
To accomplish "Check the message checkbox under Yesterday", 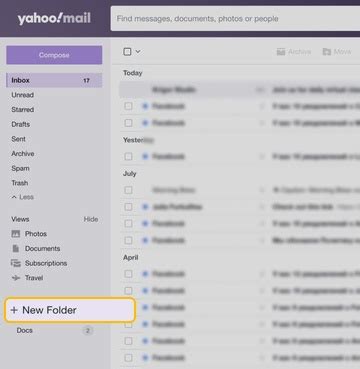I will pyautogui.click(x=128, y=156).
